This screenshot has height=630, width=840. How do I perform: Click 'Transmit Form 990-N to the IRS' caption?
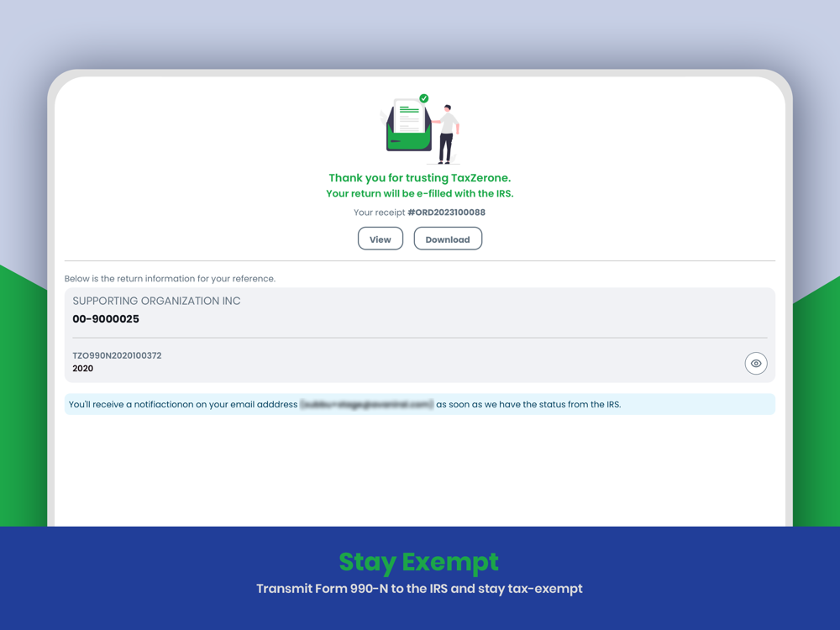click(x=419, y=588)
